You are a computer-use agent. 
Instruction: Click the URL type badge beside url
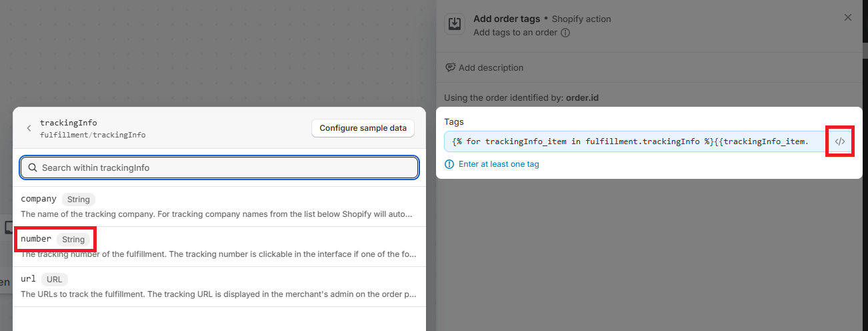55,280
